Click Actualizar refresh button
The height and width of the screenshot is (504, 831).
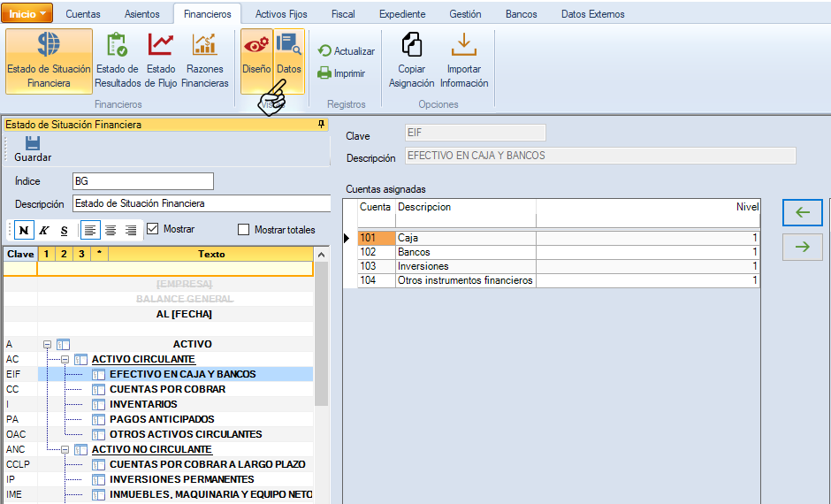pyautogui.click(x=346, y=51)
